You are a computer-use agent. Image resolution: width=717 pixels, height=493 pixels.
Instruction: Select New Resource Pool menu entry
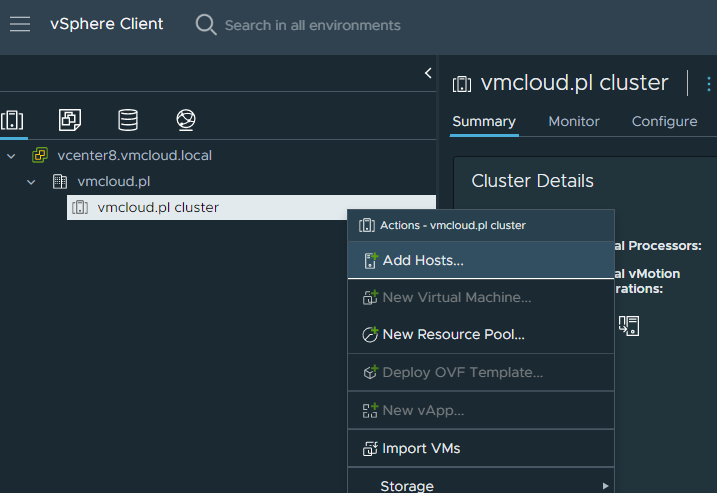[x=453, y=335]
